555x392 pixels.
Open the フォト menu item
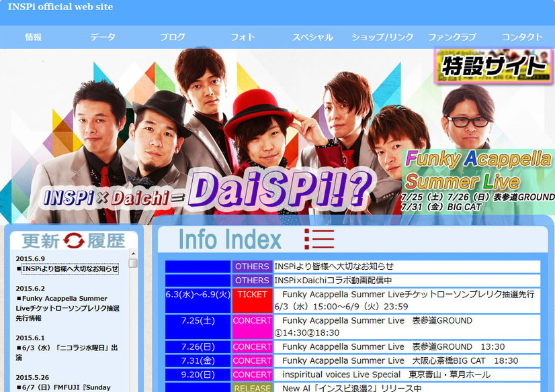coord(243,37)
